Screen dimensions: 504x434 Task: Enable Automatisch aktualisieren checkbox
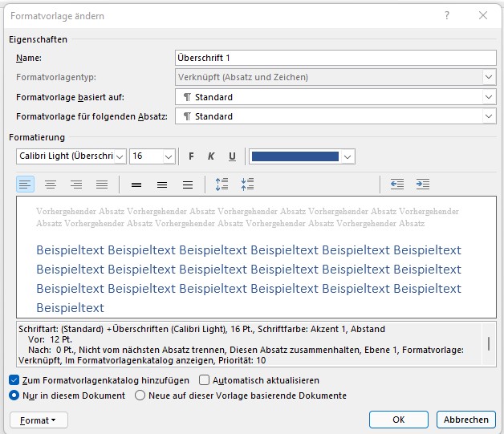[204, 380]
